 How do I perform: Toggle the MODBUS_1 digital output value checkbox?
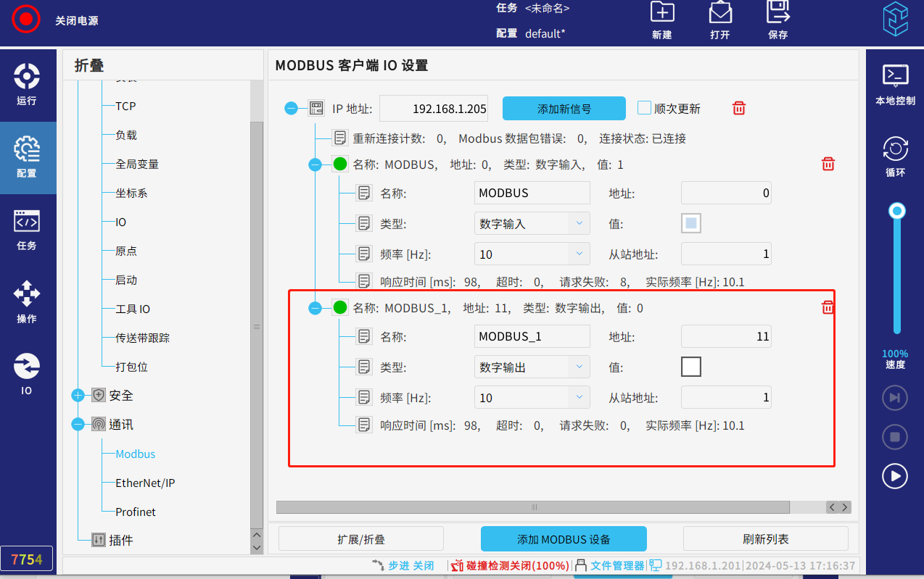[690, 367]
